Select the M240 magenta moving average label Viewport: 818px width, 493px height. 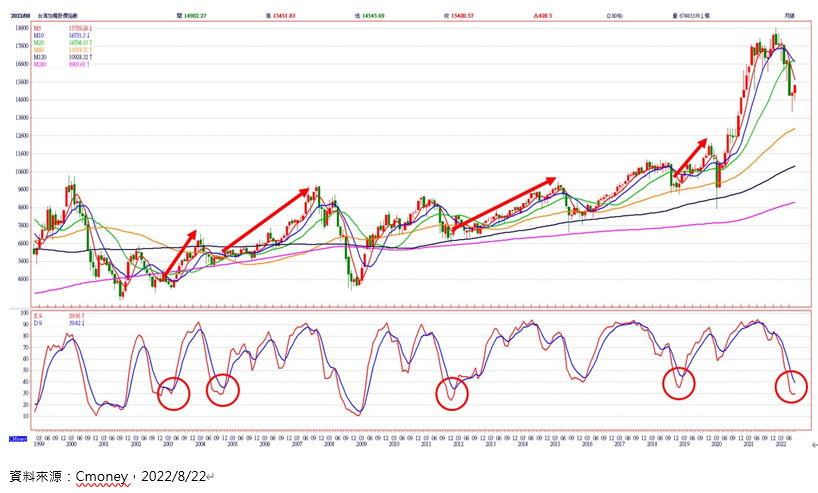42,63
